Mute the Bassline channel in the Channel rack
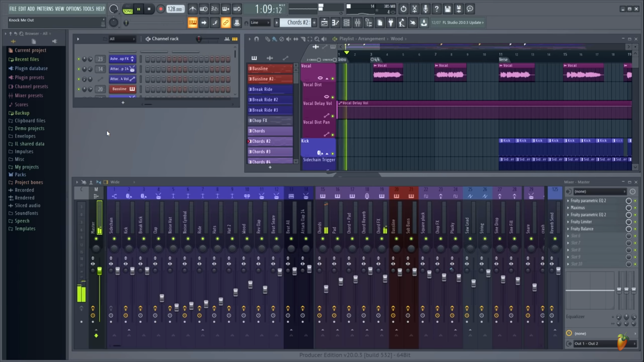 (x=78, y=89)
